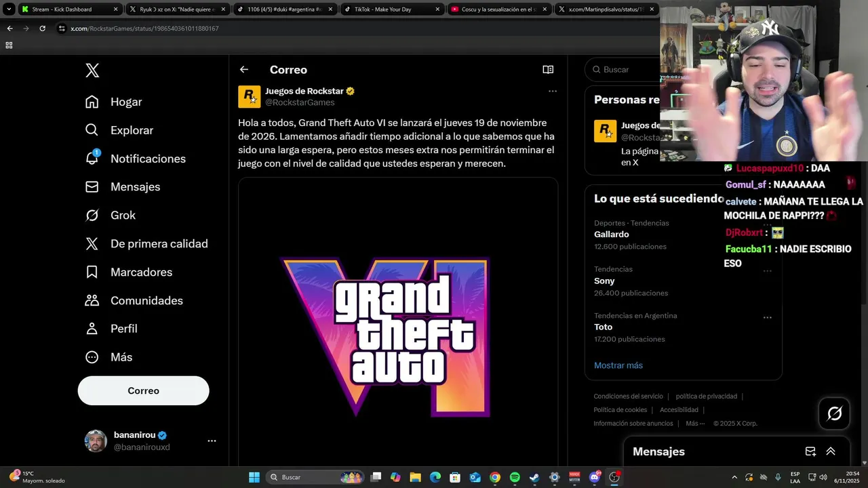868x488 pixels.
Task: Open Accesibilidad footer link
Action: (x=679, y=410)
